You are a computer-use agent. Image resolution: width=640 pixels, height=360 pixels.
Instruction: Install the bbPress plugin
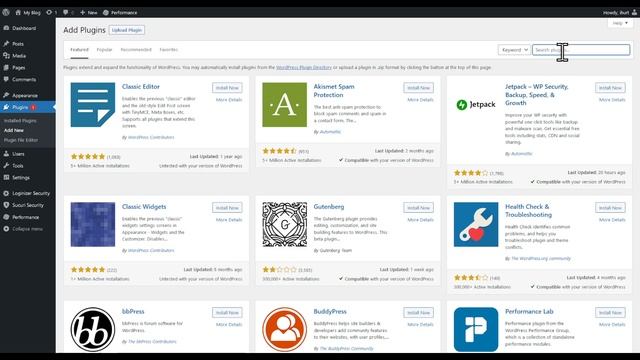(227, 313)
